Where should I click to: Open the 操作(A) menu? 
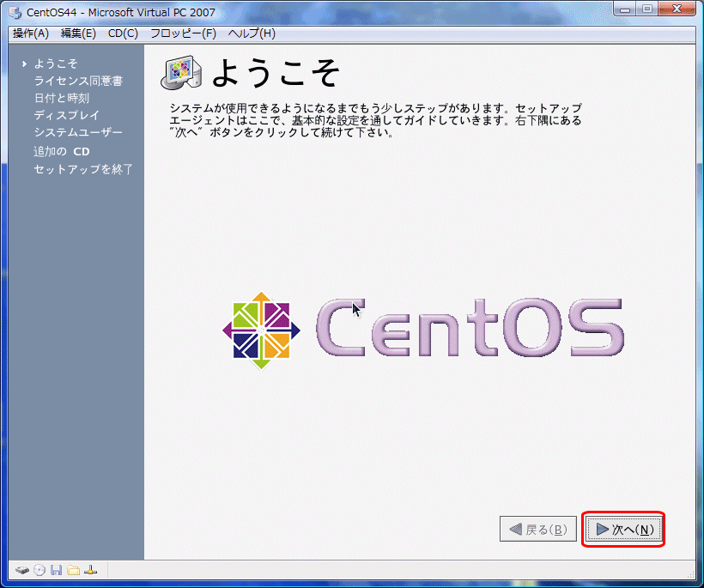click(31, 33)
